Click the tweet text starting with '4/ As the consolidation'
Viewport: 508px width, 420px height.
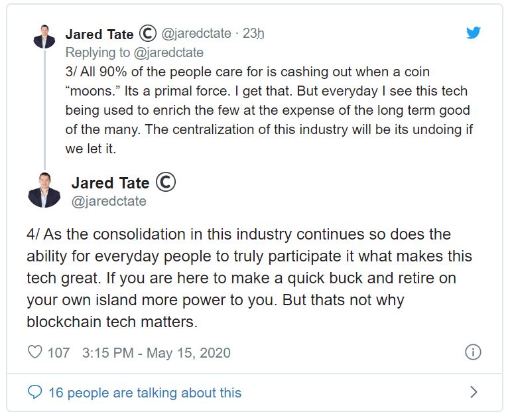click(249, 278)
